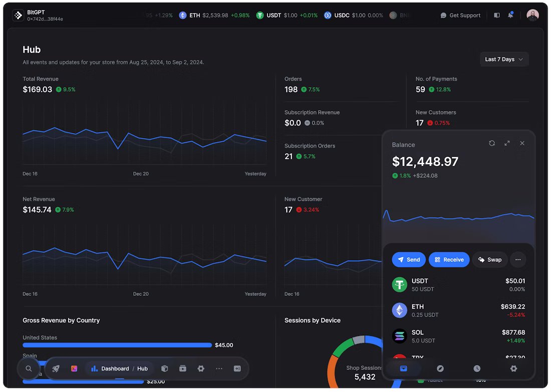
Task: Click the Gross Revenue by Country heading
Action: click(x=61, y=321)
